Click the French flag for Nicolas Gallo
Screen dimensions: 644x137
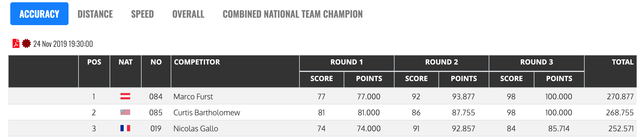[x=125, y=128]
